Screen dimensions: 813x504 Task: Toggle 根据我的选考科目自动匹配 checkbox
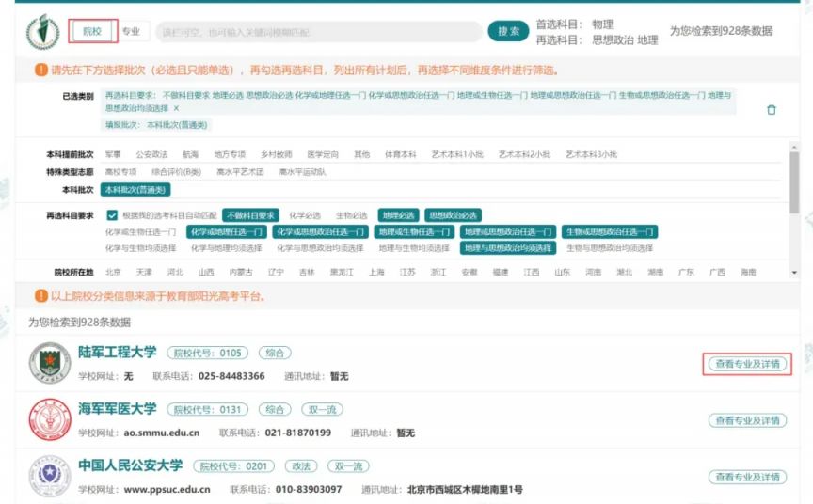click(112, 215)
